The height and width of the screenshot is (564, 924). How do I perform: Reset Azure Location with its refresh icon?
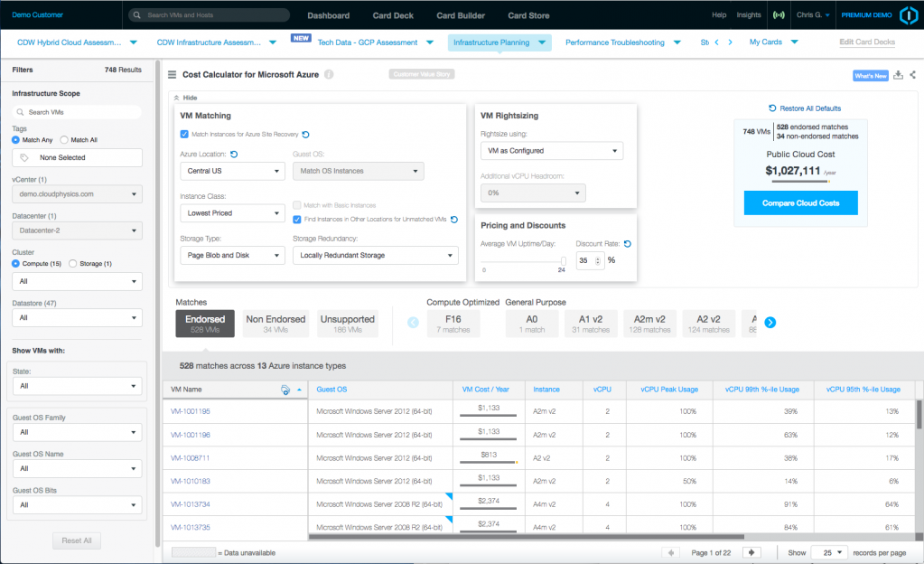click(x=235, y=155)
